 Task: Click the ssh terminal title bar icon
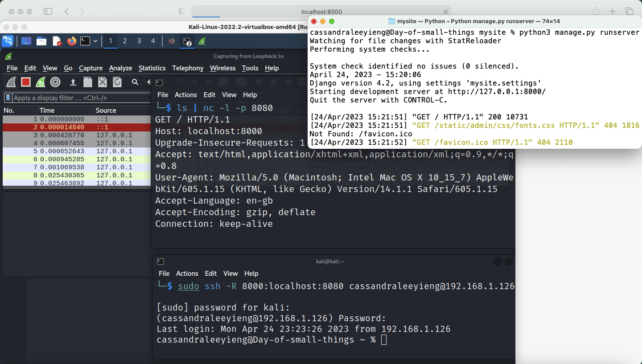click(160, 262)
